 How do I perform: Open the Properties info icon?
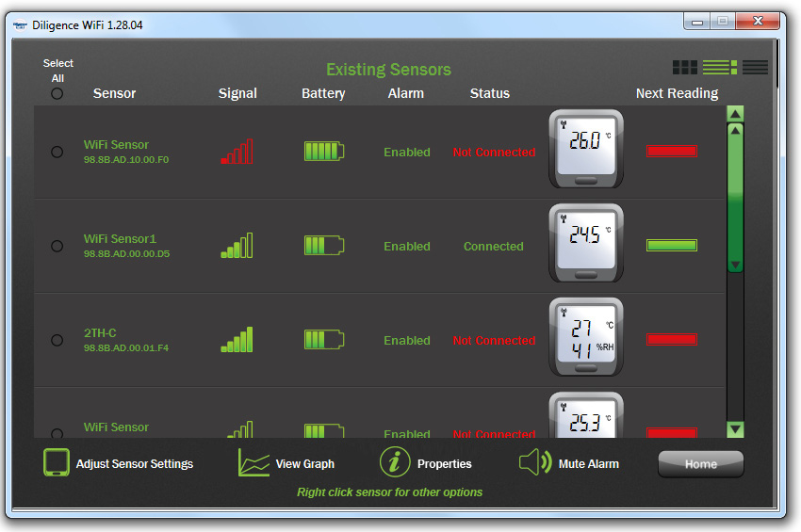coord(395,462)
